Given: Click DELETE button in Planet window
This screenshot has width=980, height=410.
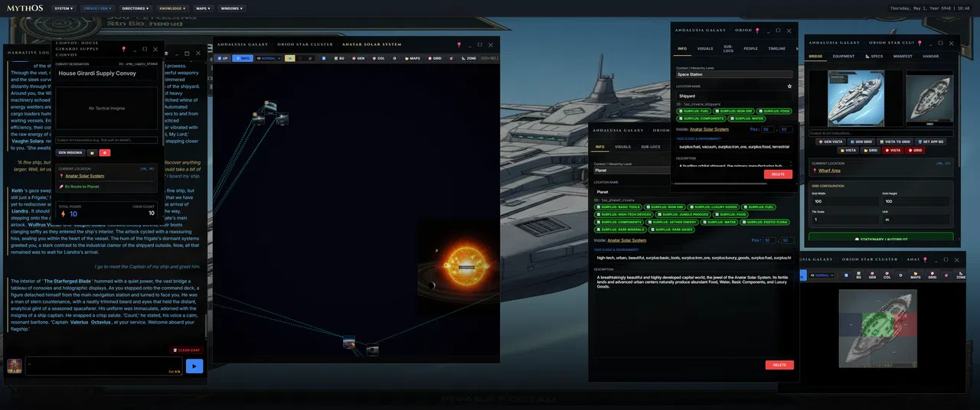Looking at the screenshot, I should [x=779, y=365].
